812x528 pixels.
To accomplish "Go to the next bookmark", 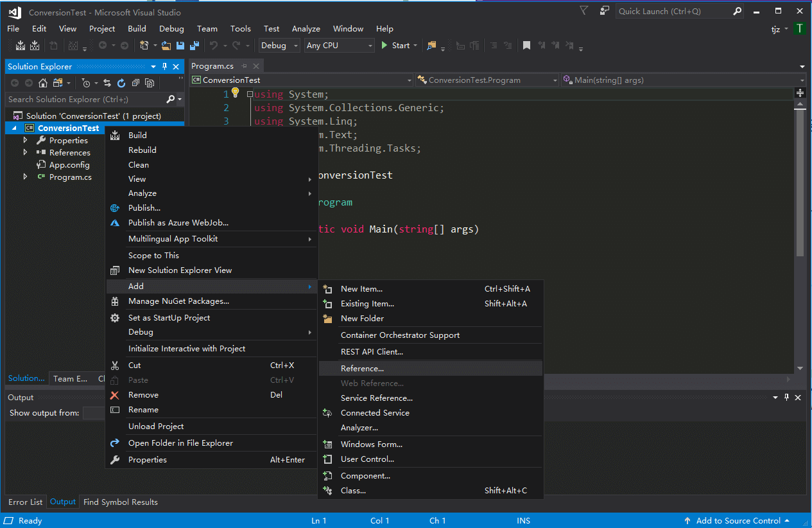I will (x=556, y=46).
